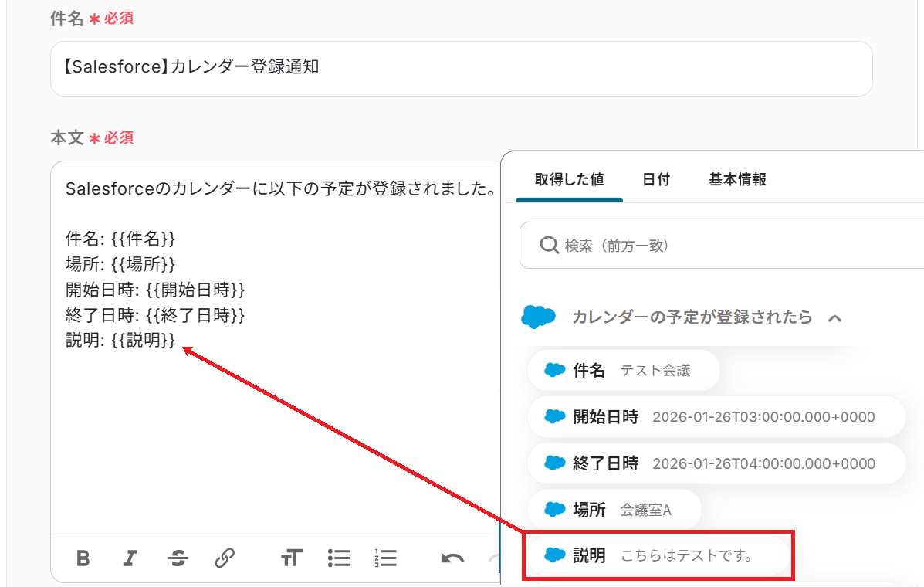Open the text size tool
This screenshot has width=924, height=587.
[292, 558]
